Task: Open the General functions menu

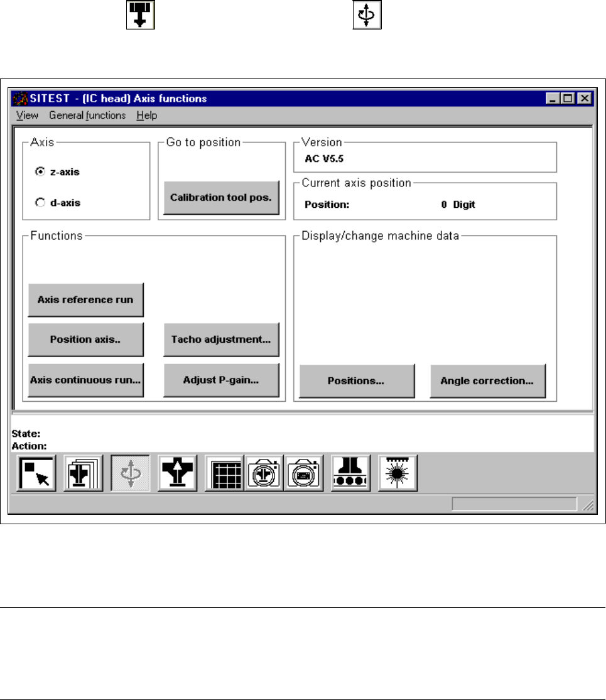Action: tap(87, 116)
